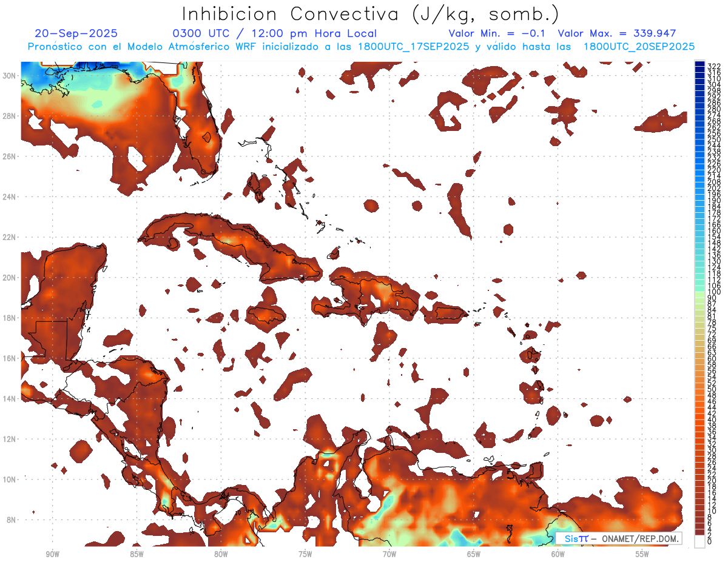Click the "14N" latitude axis label
The height and width of the screenshot is (562, 728).
[9, 399]
